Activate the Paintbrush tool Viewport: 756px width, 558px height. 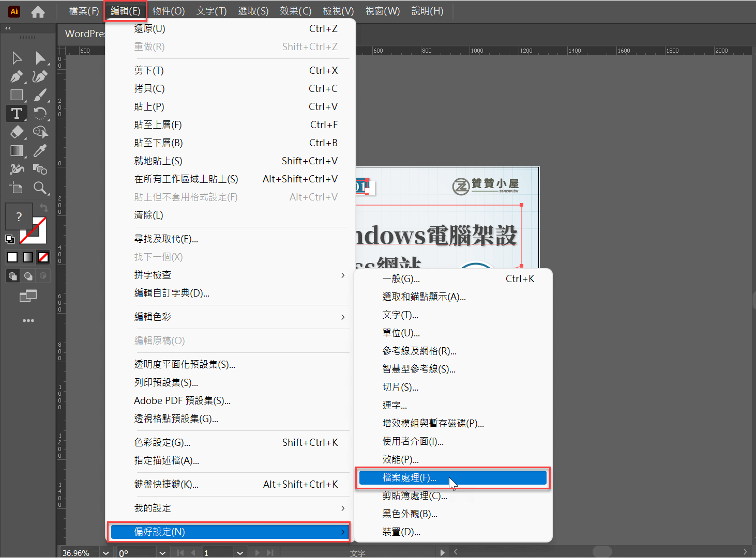(40, 95)
